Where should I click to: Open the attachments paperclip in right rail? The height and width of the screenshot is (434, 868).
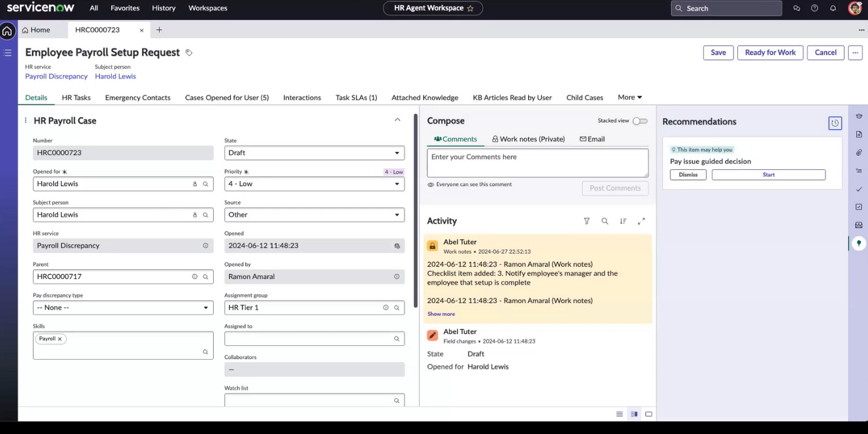(x=859, y=152)
